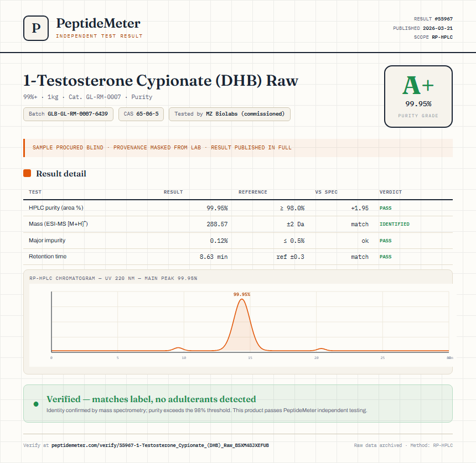Click the VERDICT column header
The image size is (476, 463).
[x=391, y=192]
